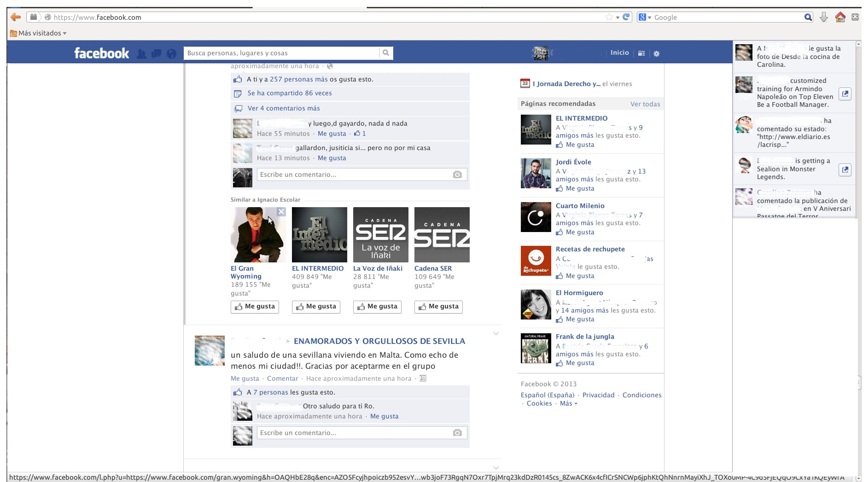
Task: Open the Facebook friend requests icon
Action: coord(141,54)
